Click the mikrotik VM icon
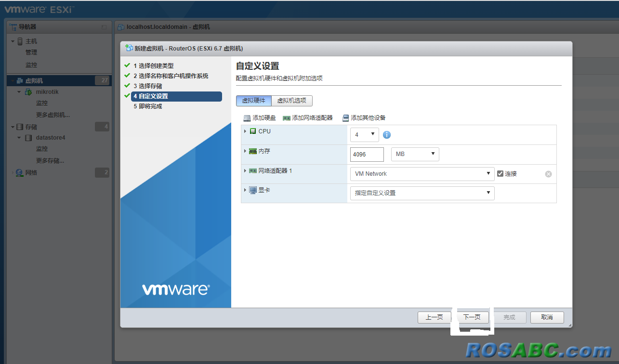This screenshot has width=619, height=364. point(28,92)
